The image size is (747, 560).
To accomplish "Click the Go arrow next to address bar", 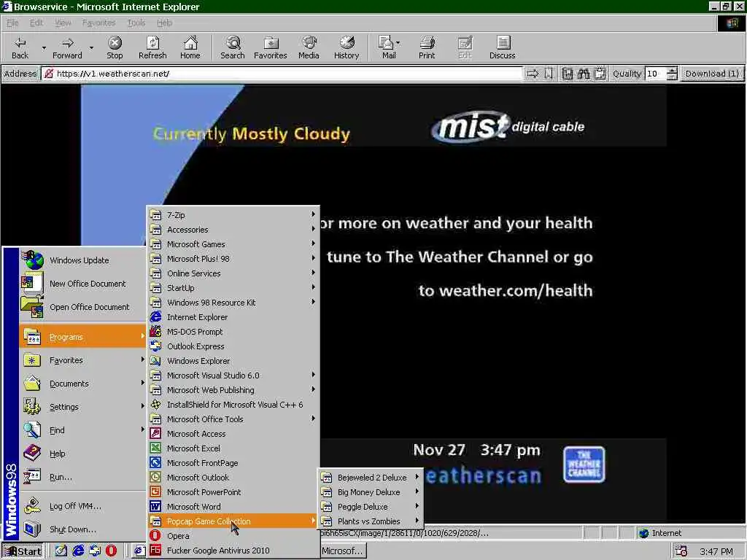I will pyautogui.click(x=532, y=74).
